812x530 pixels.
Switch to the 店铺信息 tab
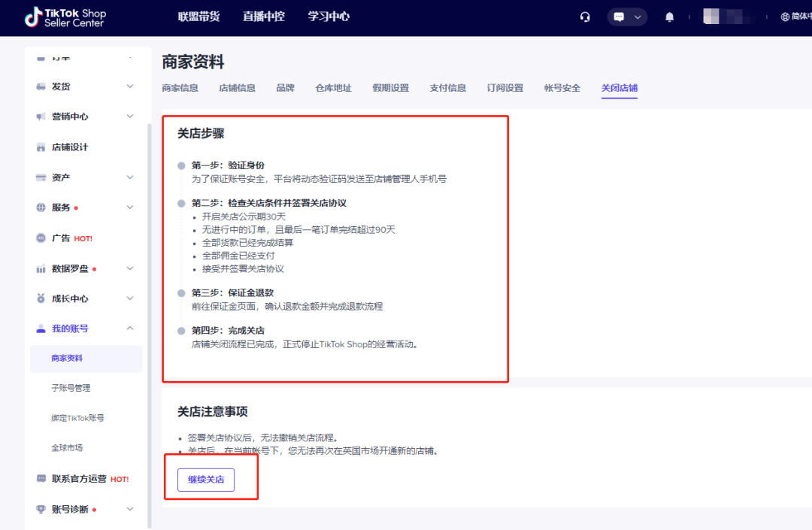237,88
